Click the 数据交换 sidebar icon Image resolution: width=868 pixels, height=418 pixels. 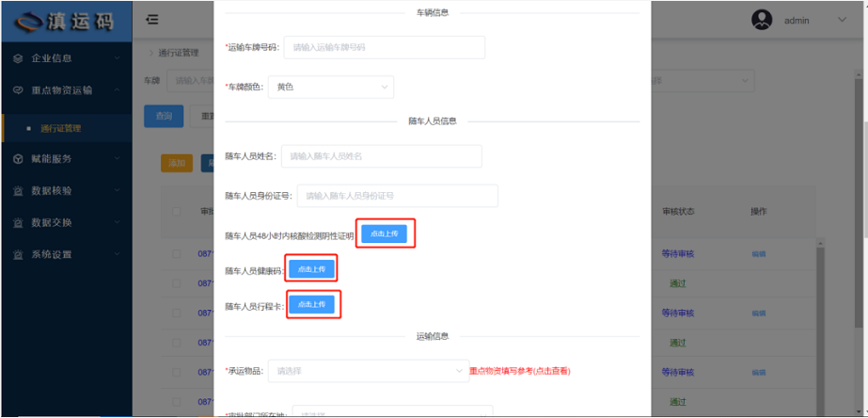[18, 223]
